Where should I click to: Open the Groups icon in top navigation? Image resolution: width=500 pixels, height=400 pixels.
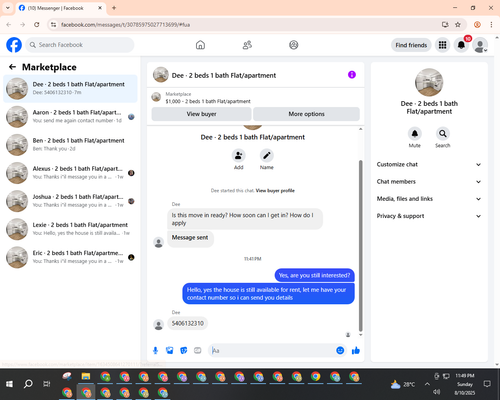pos(294,45)
